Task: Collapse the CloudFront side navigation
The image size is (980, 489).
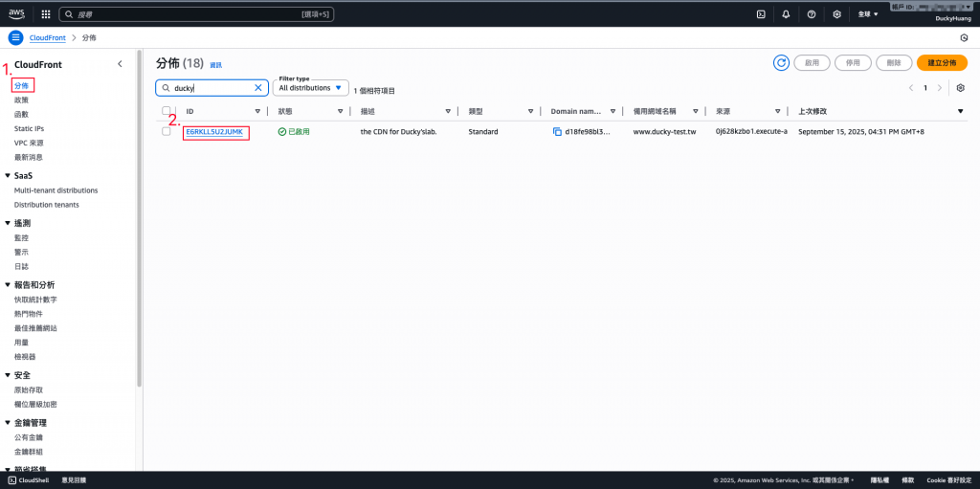Action: tap(120, 64)
